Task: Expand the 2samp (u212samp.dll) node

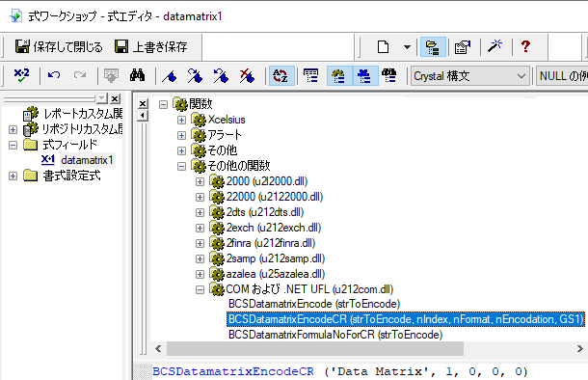Action: (200, 258)
